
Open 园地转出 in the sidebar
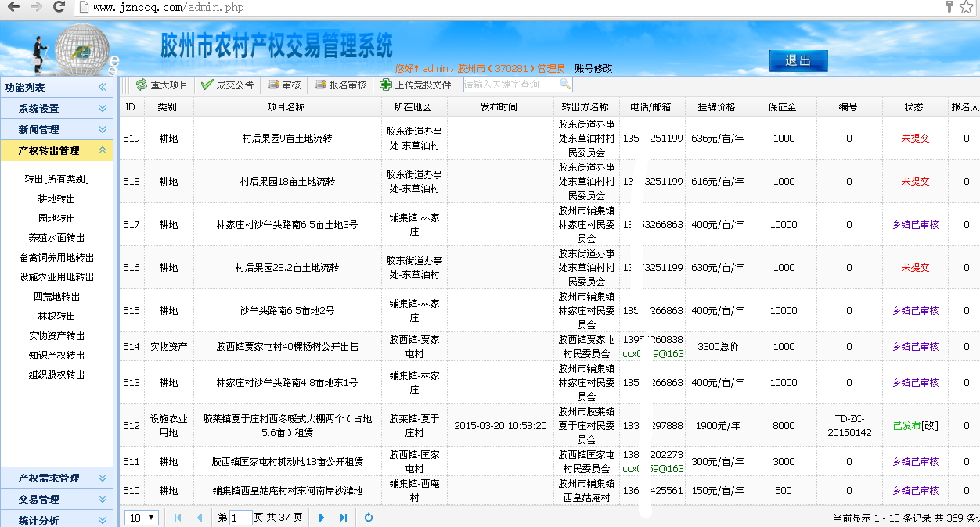tap(57, 218)
